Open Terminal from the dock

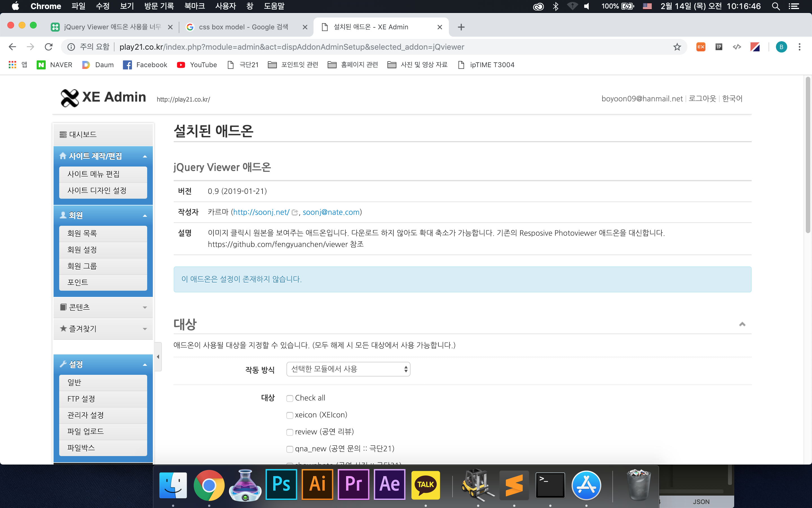click(x=550, y=485)
